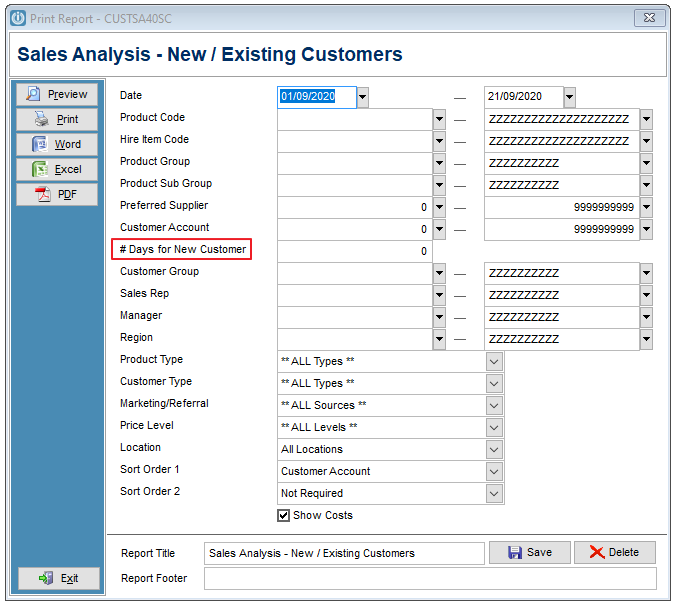This screenshot has height=605, width=675.
Task: Open the Sales Rep to-value dropdown
Action: [646, 295]
